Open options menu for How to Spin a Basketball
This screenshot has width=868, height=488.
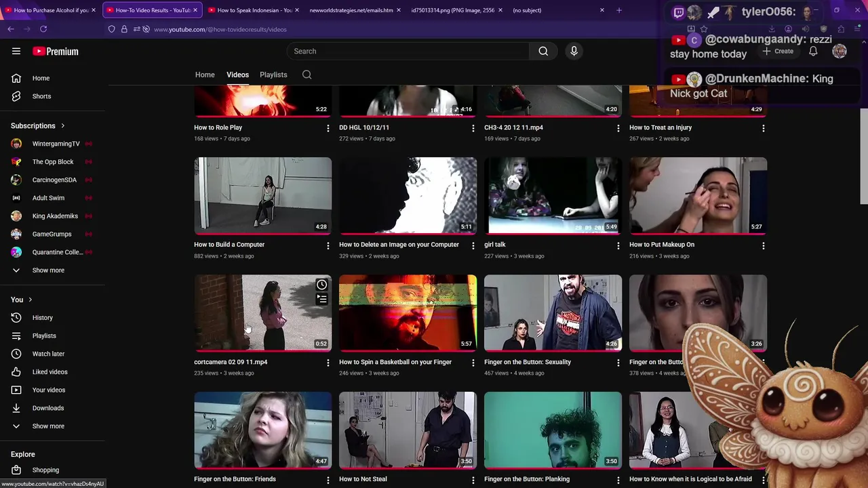click(x=473, y=363)
